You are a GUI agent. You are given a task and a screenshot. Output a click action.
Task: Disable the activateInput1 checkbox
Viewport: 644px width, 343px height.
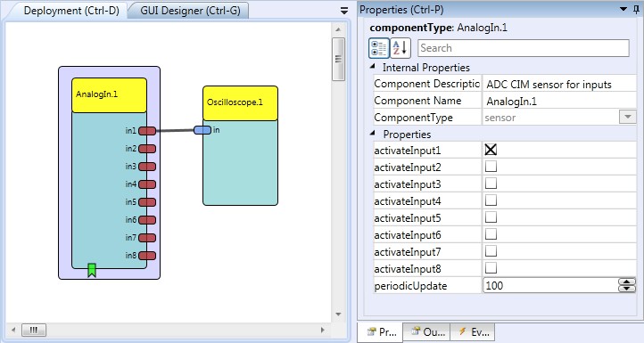coord(491,150)
